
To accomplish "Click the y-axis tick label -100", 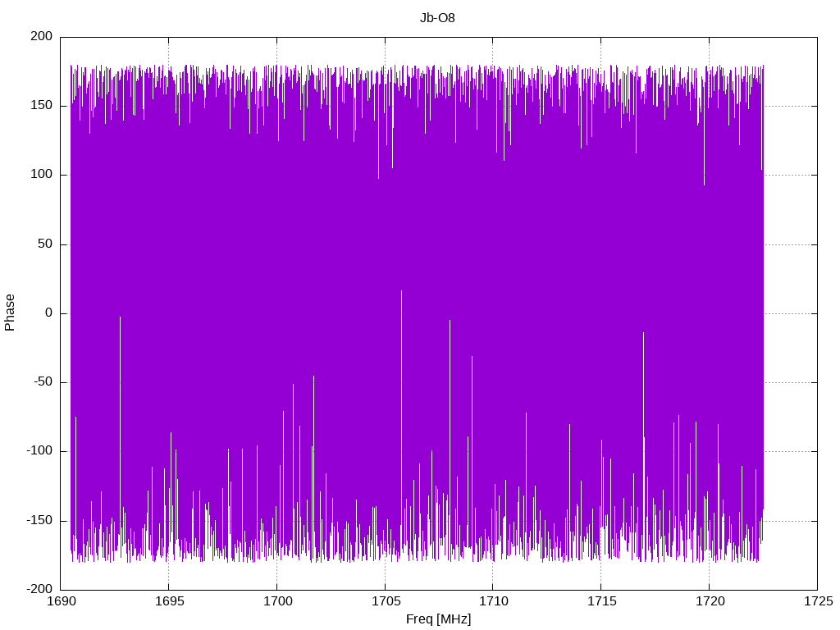I will click(x=39, y=451).
